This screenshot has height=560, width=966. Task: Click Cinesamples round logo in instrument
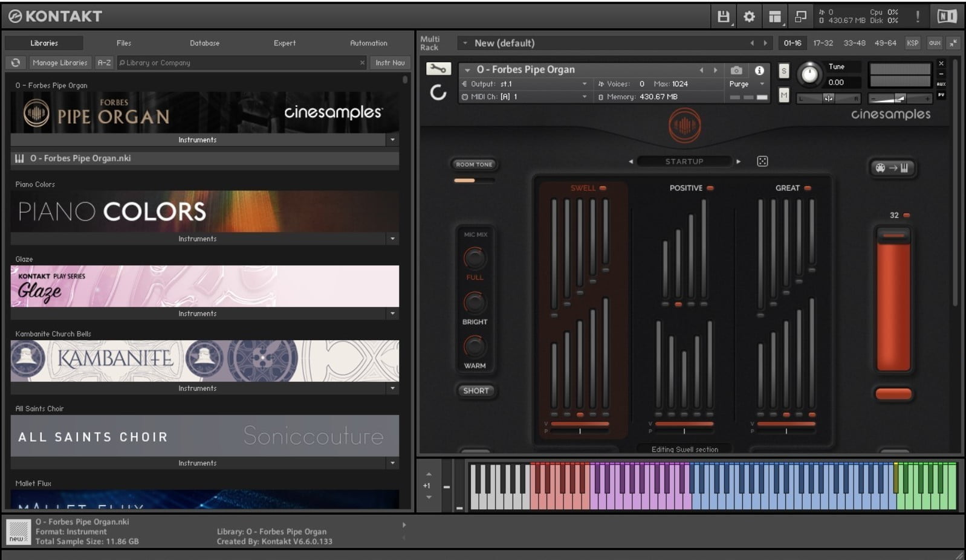pyautogui.click(x=684, y=126)
